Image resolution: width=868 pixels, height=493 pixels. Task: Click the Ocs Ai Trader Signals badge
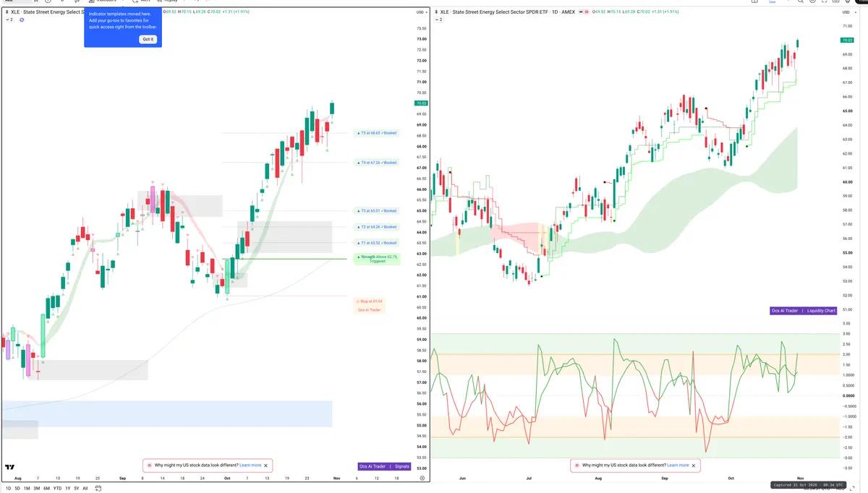385,466
